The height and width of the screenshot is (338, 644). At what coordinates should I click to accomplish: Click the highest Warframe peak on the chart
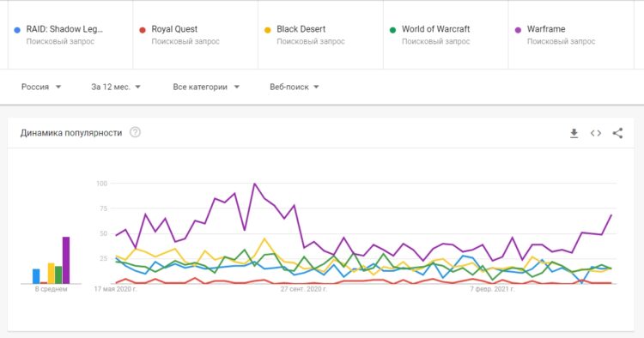[x=255, y=184]
